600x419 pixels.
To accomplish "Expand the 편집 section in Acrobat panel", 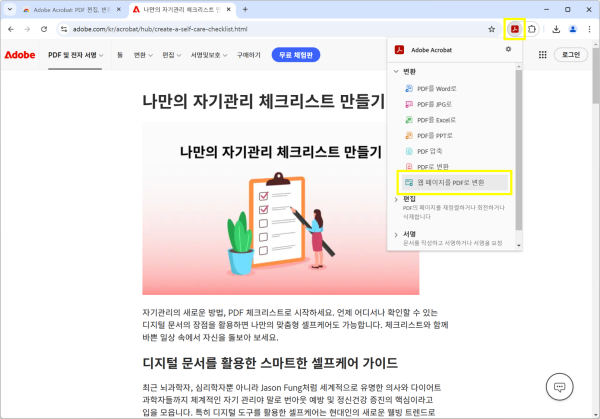I will pos(396,199).
